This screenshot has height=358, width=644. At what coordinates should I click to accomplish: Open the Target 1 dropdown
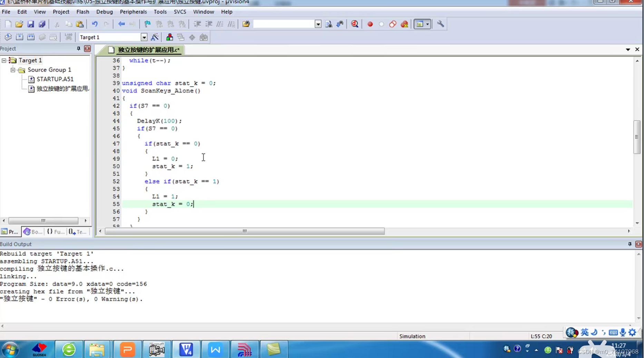click(144, 37)
